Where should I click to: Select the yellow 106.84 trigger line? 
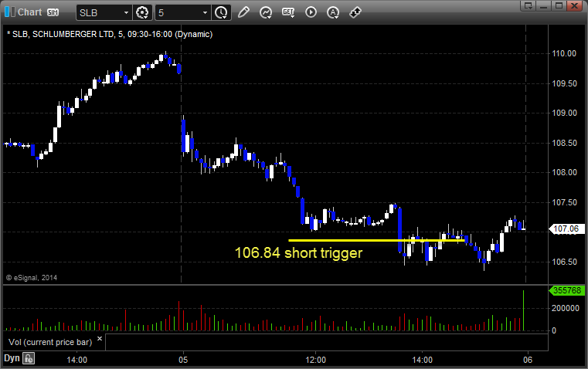tap(377, 241)
